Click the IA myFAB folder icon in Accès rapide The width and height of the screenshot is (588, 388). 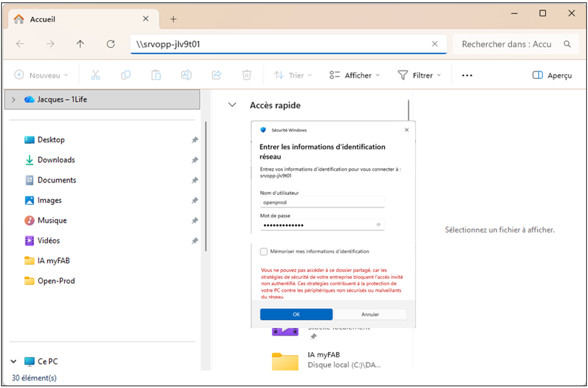(x=285, y=361)
